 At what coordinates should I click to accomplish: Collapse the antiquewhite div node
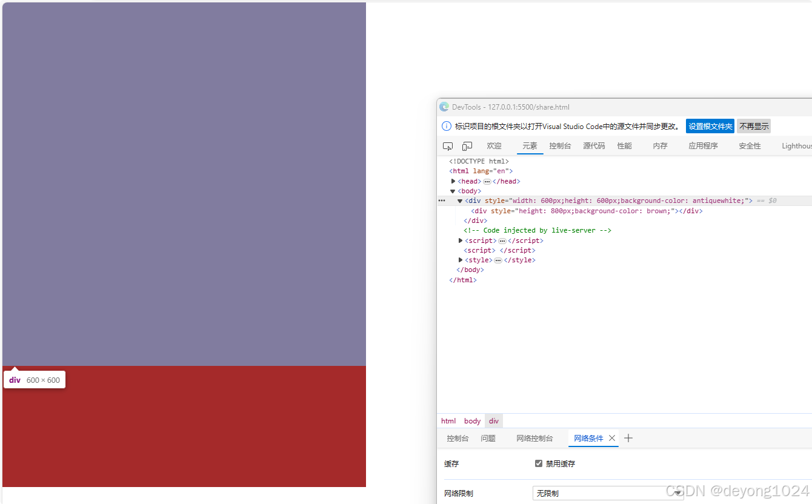(460, 201)
